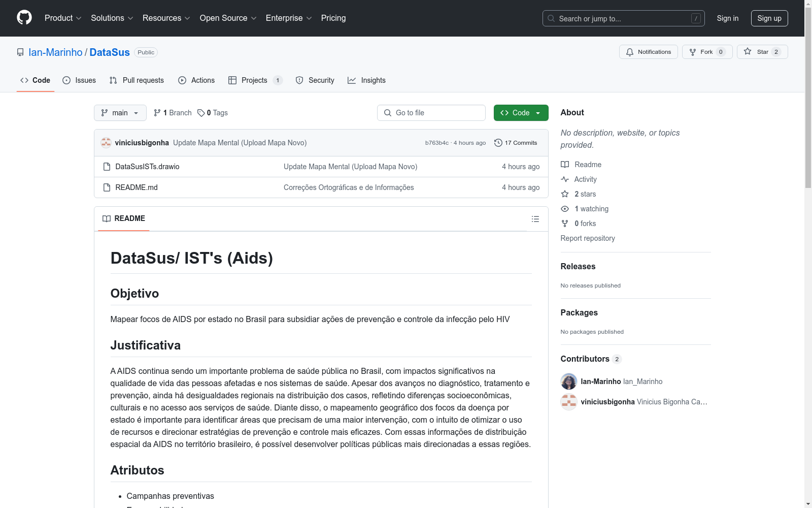Switch to the Code tab
812x508 pixels.
coord(35,80)
